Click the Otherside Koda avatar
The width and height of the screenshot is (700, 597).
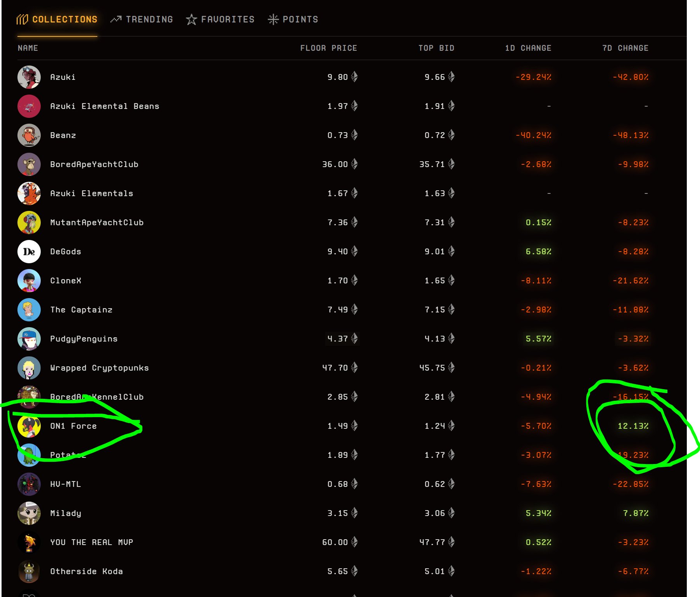pos(29,571)
